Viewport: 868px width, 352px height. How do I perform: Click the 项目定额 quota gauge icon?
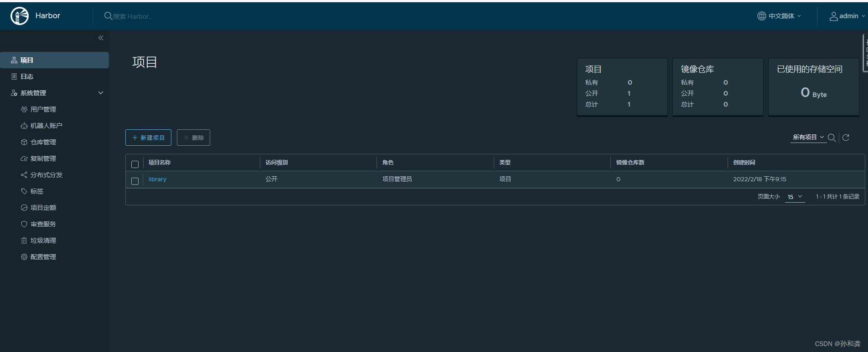pos(24,208)
